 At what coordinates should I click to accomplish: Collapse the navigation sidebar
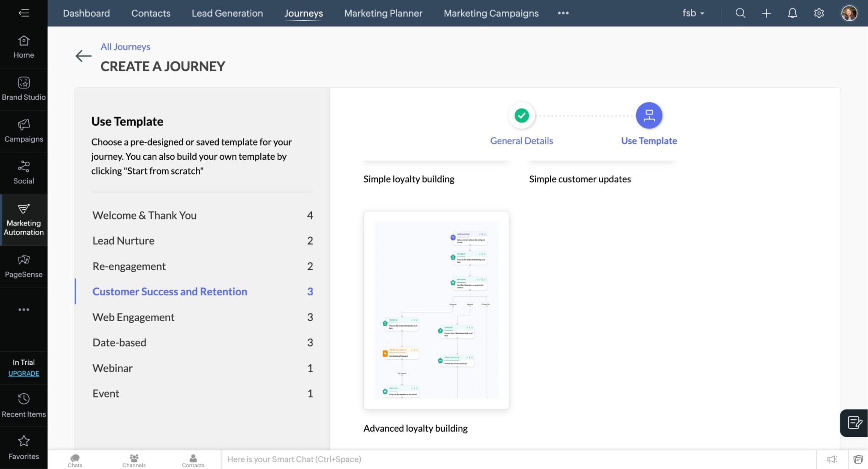24,13
